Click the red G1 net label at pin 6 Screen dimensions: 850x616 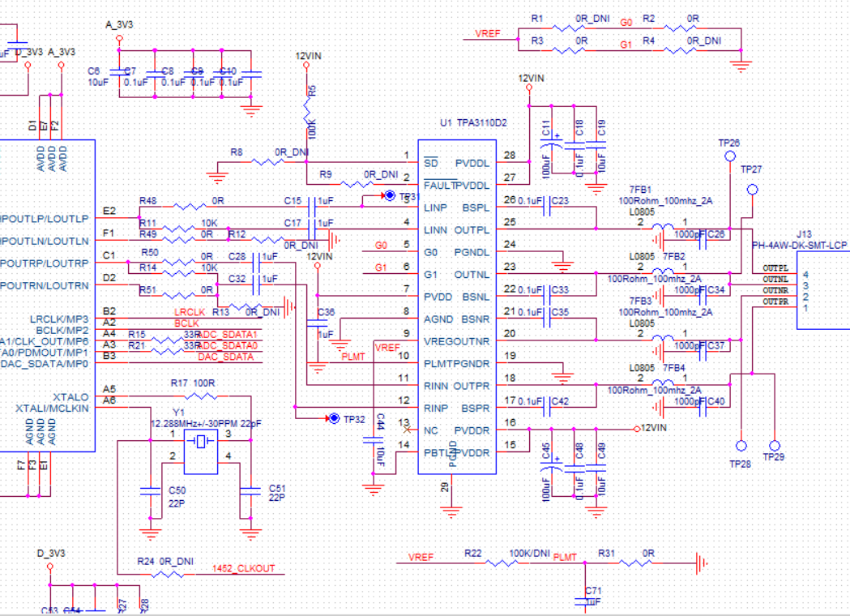point(381,267)
